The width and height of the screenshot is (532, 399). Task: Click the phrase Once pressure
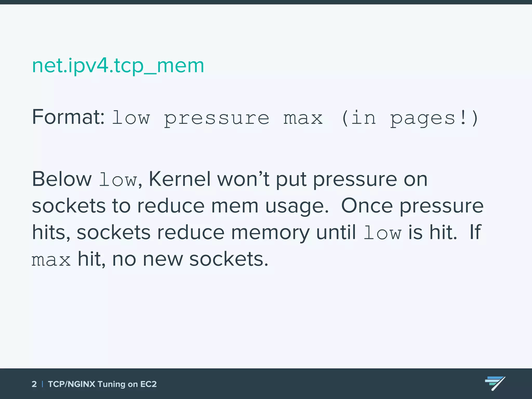(412, 206)
